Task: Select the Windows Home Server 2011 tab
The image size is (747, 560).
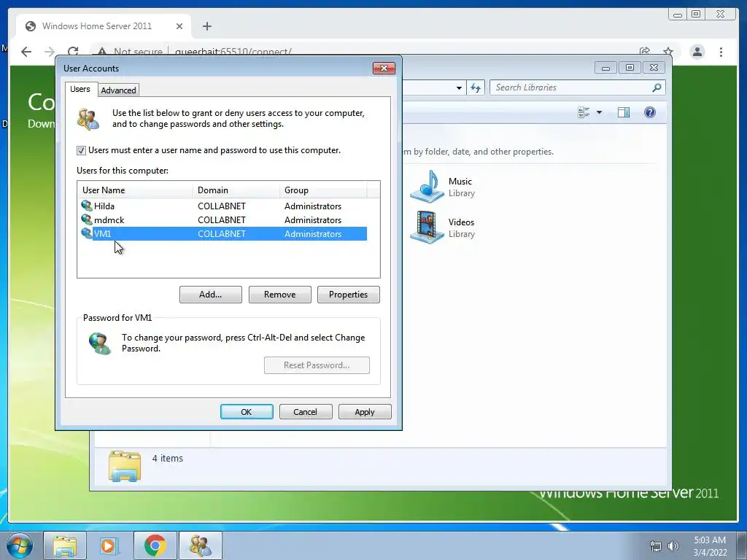Action: click(x=104, y=26)
